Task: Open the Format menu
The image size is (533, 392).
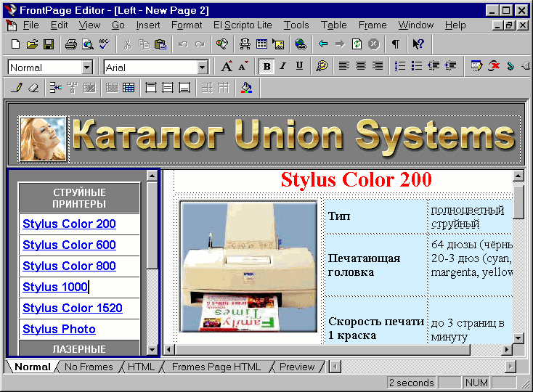Action: (187, 25)
